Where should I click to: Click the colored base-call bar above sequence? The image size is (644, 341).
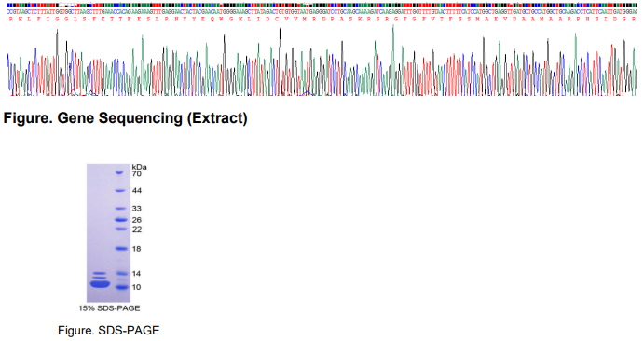pos(322,5)
